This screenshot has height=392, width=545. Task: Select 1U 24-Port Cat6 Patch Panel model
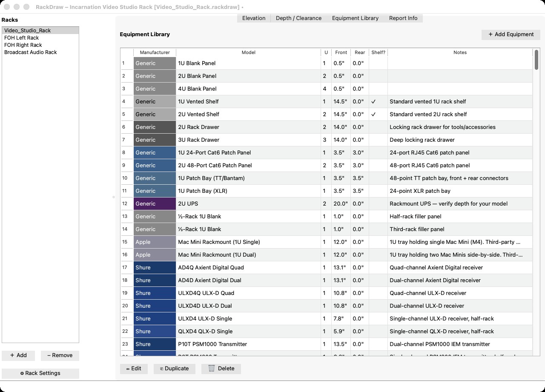[x=248, y=153]
